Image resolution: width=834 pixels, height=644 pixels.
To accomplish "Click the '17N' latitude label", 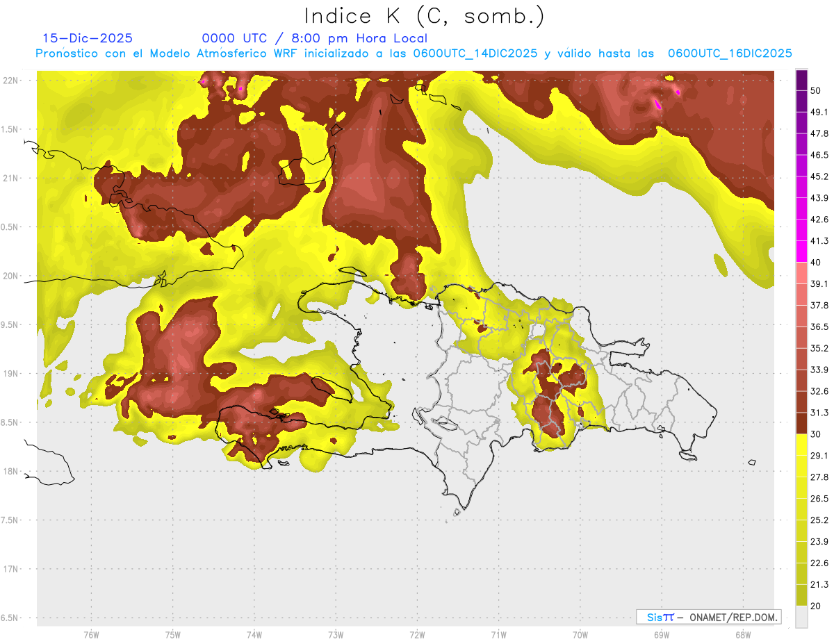I will (10, 569).
